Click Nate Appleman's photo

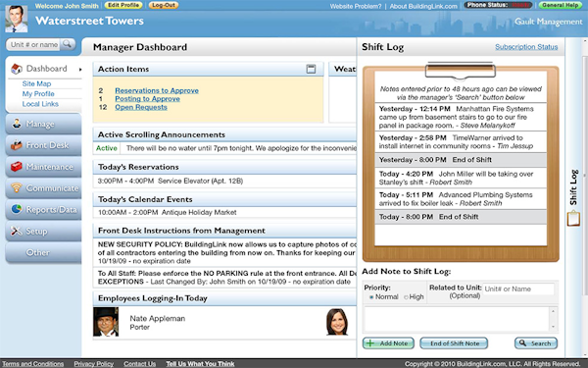[x=106, y=322]
